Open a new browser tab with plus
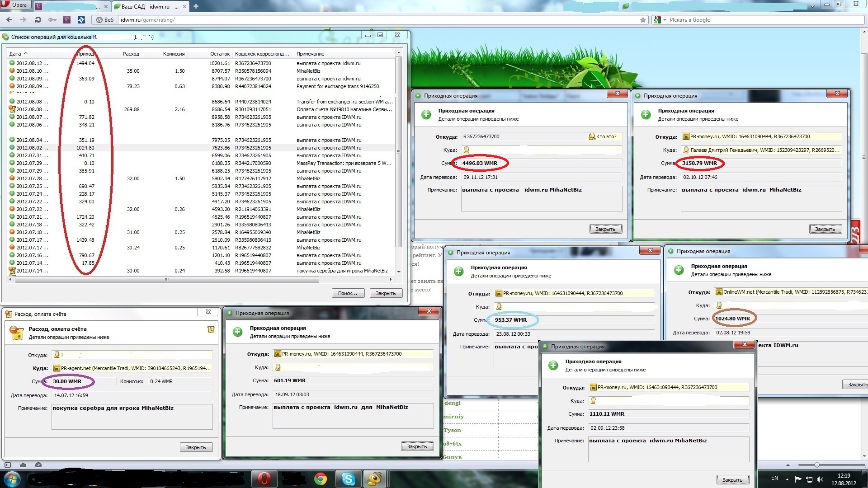 196,6
